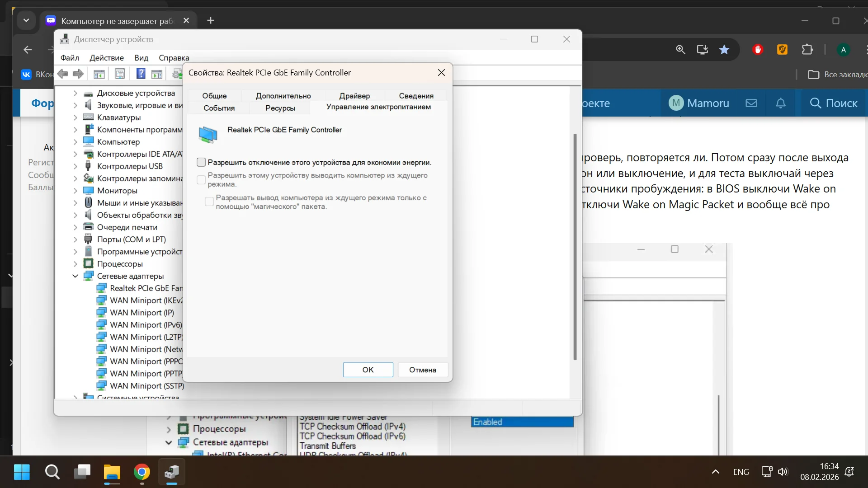Click the show/hide action pane icon

click(157, 74)
